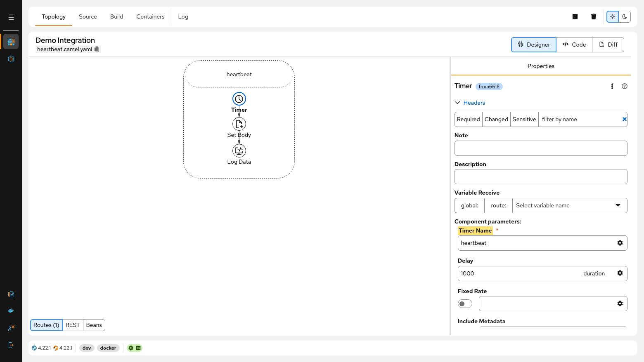Select the Timer node on the canvas

pyautogui.click(x=239, y=99)
